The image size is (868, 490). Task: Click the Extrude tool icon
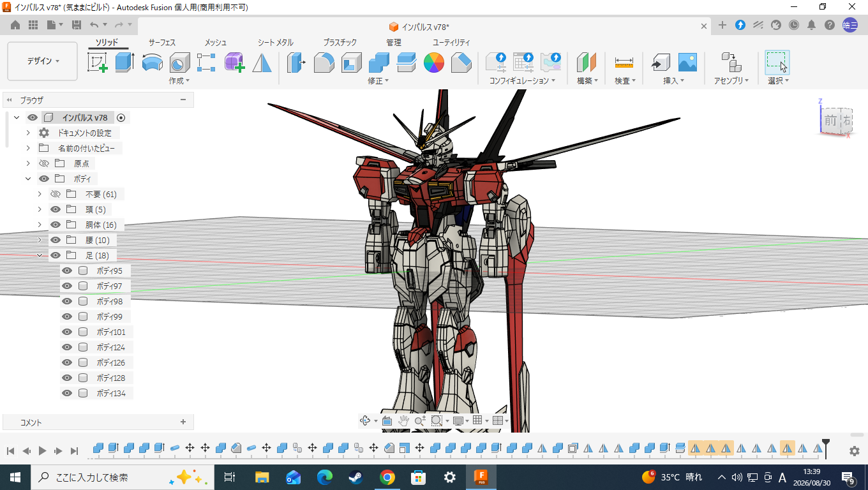point(124,63)
